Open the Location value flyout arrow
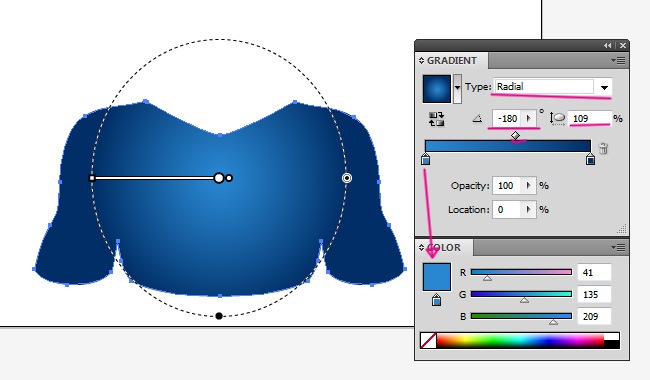The height and width of the screenshot is (380, 650). click(x=529, y=210)
